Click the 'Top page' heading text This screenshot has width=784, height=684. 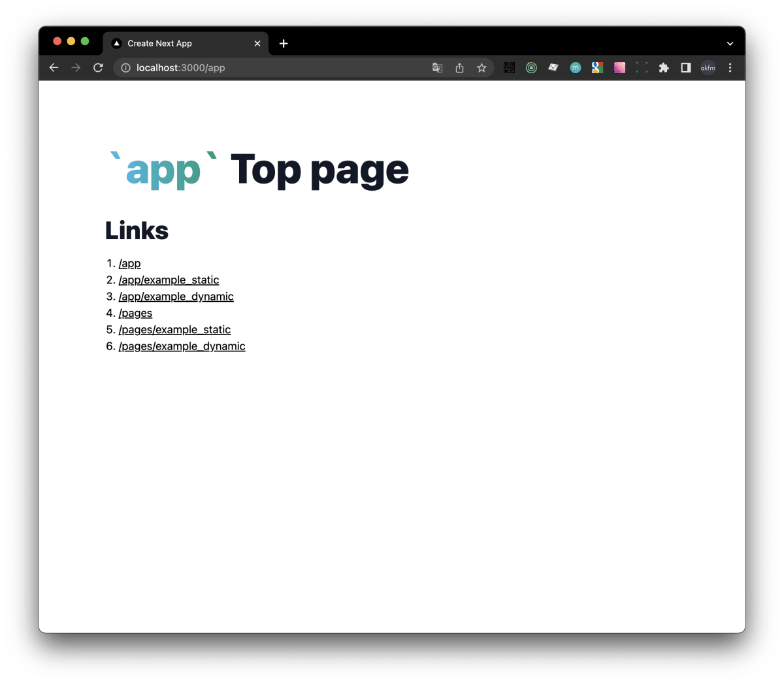[319, 171]
